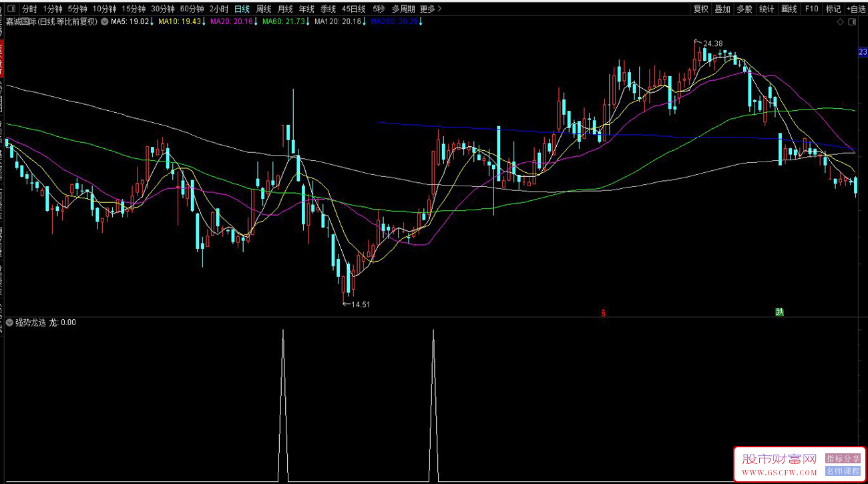This screenshot has width=868, height=484.
Task: Switch to 分时 intraday view
Action: tap(29, 9)
